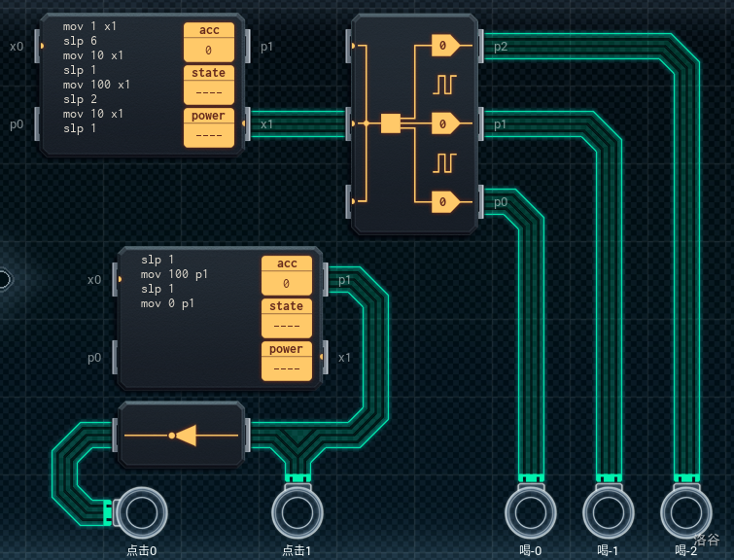Select the 喝-1 output connector
The width and height of the screenshot is (734, 560).
[x=609, y=512]
